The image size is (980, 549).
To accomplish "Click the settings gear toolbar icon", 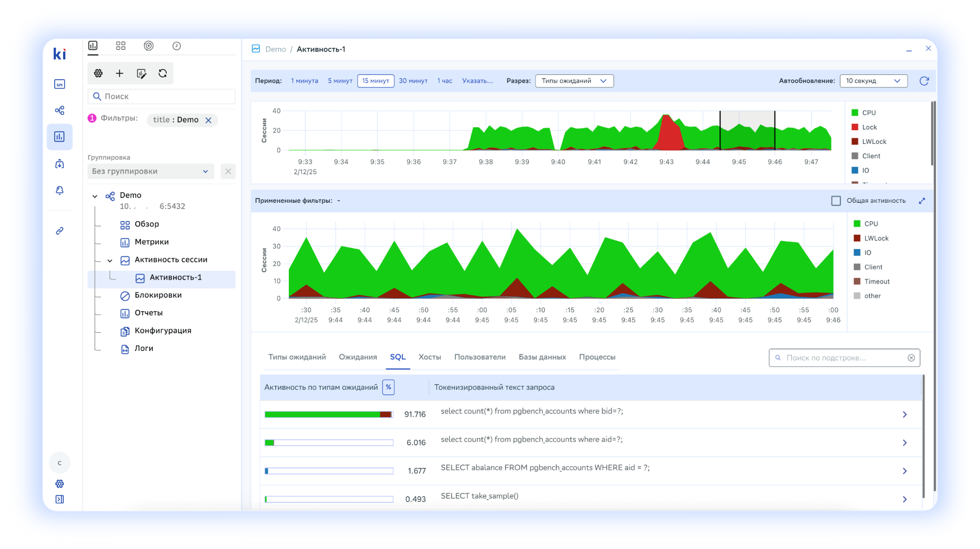I will point(98,73).
